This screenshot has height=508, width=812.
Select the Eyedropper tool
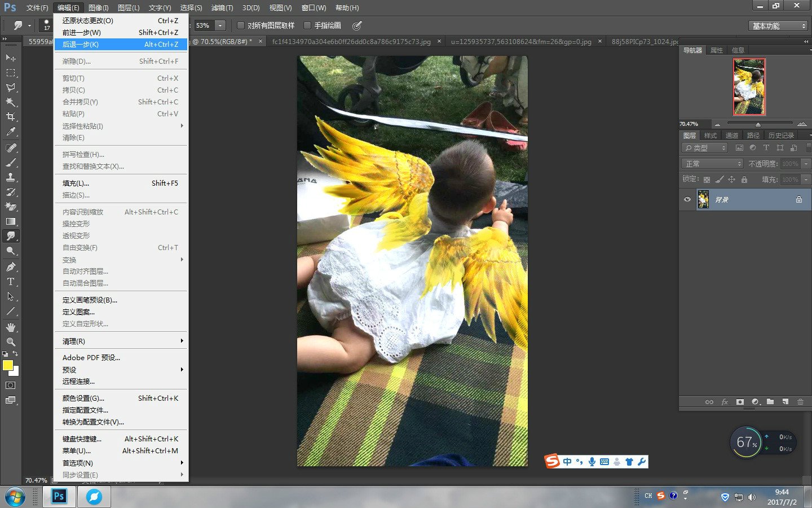pos(11,132)
